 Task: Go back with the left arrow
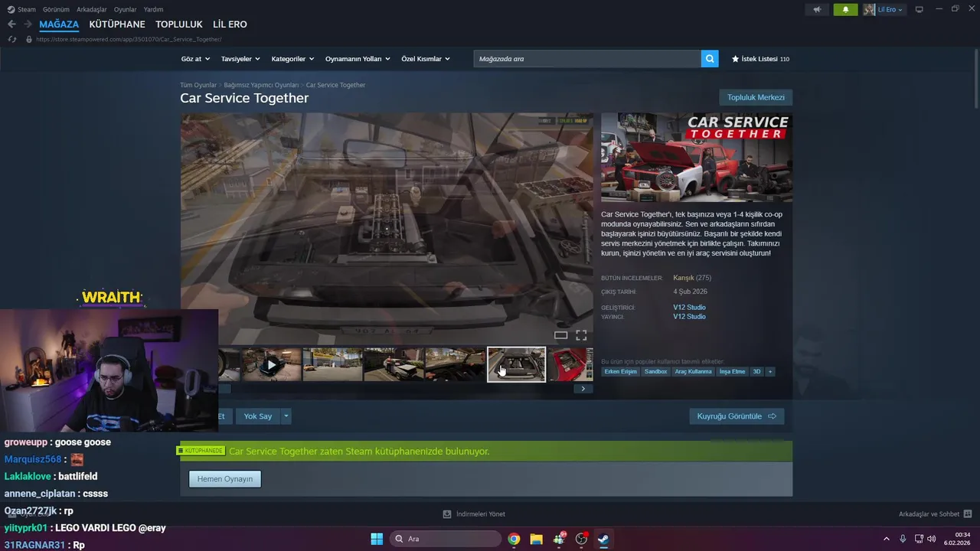(x=11, y=24)
